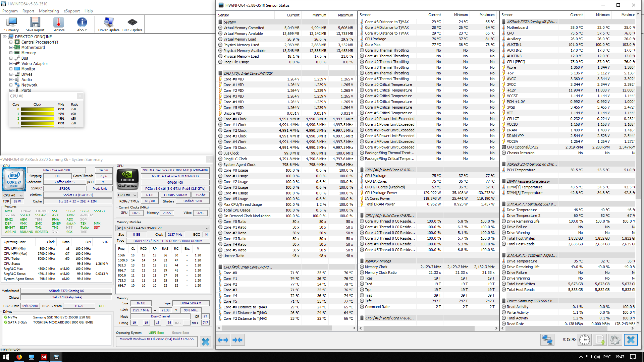Click the clock reset timer icon

click(x=585, y=340)
